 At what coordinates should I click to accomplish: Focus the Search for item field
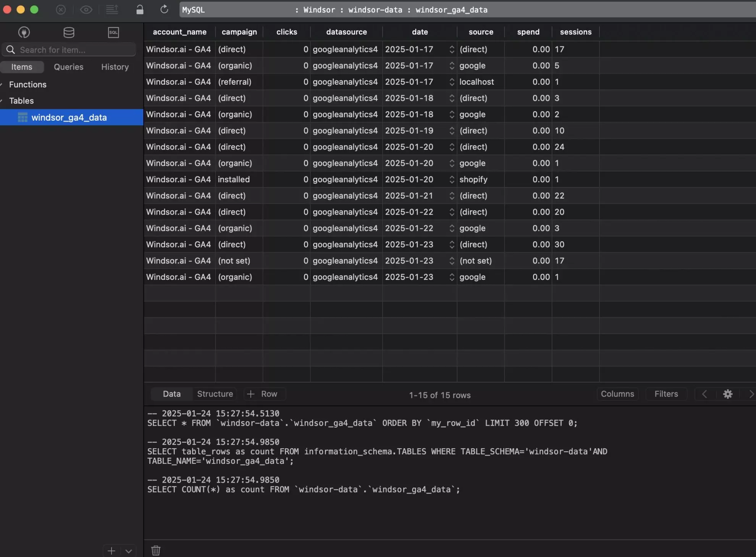pyautogui.click(x=69, y=50)
